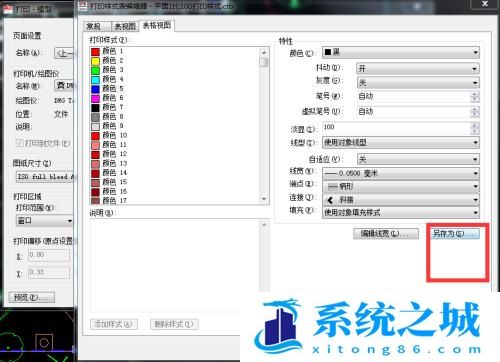Screen dimensions: 500x362
Task: Switch to the 表视图 tab
Action: point(125,26)
